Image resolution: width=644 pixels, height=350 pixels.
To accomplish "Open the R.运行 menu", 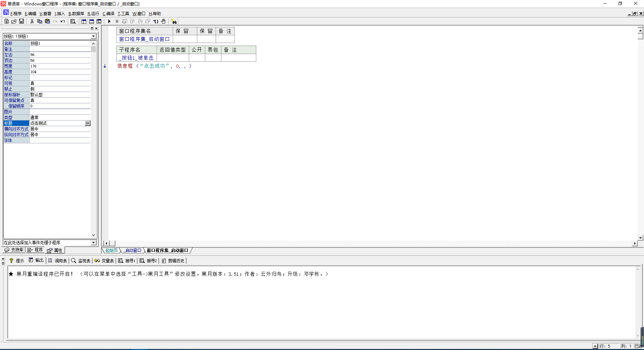I will pyautogui.click(x=93, y=14).
